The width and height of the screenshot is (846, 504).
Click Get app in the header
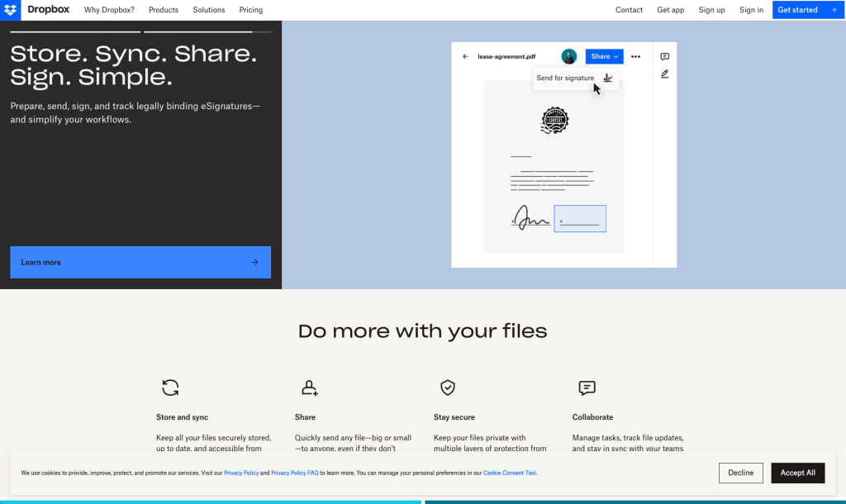point(671,10)
